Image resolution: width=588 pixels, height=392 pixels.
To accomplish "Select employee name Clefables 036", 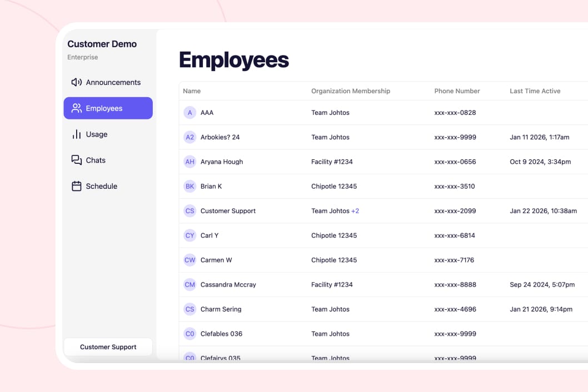I will click(221, 334).
